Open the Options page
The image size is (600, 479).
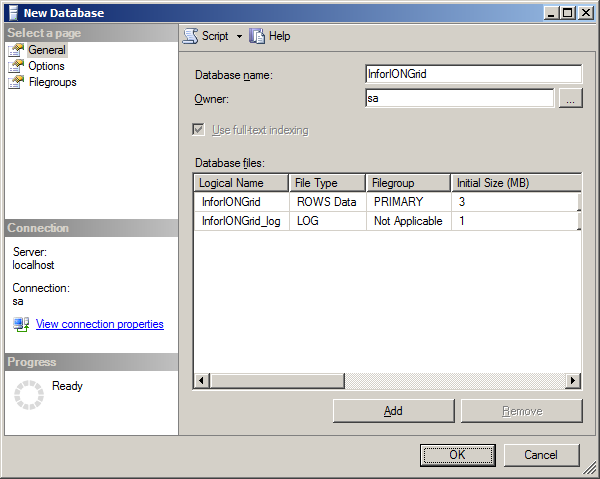[46, 66]
